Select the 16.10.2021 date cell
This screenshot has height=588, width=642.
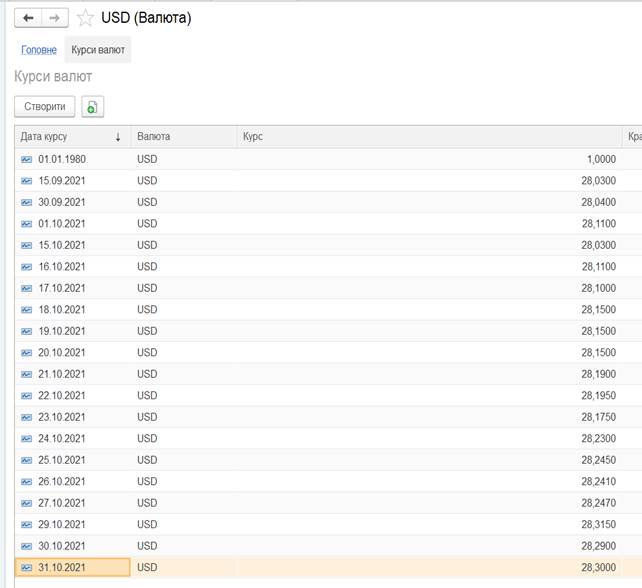(62, 267)
